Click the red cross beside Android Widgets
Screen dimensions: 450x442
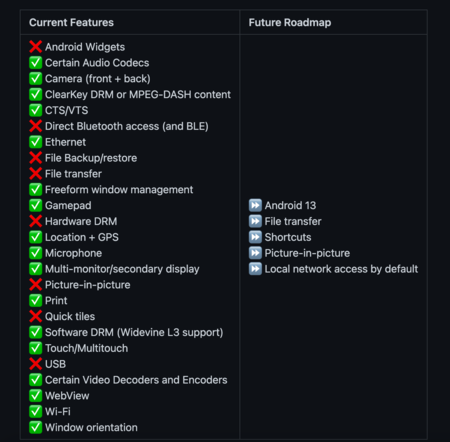point(35,47)
